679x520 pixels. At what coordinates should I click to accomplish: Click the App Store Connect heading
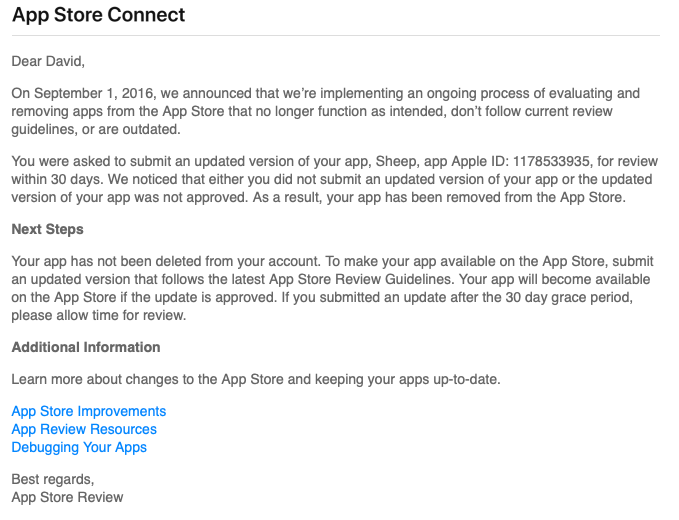pos(99,15)
